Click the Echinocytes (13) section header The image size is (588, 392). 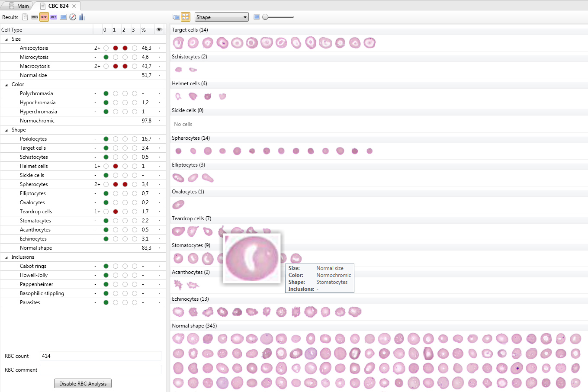(x=190, y=299)
